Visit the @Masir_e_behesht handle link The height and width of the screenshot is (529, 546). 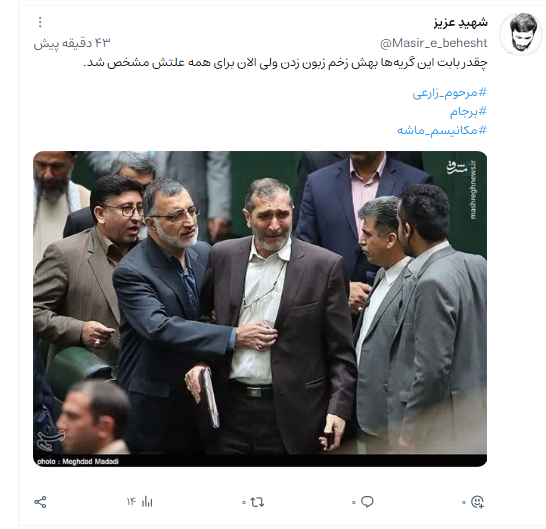tap(434, 43)
